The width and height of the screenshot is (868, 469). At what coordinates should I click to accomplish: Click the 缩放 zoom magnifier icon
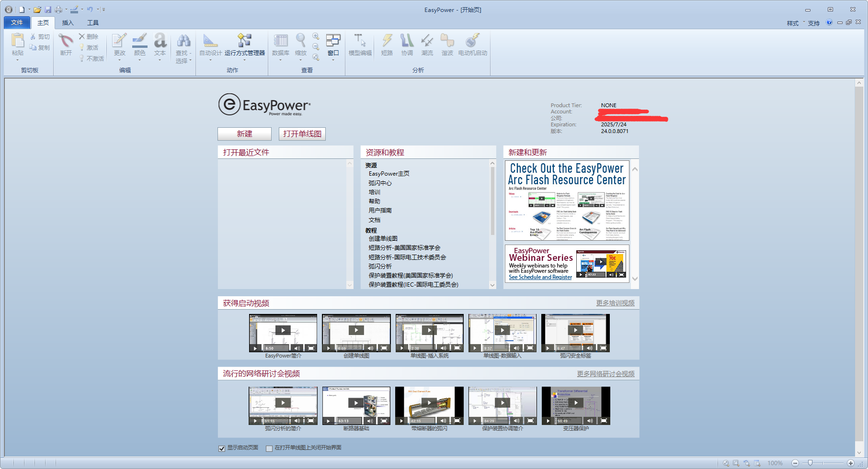(x=300, y=40)
